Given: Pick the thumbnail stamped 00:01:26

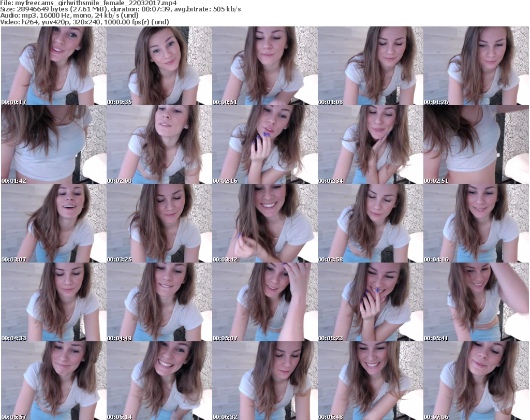Looking at the screenshot, I should point(476,66).
